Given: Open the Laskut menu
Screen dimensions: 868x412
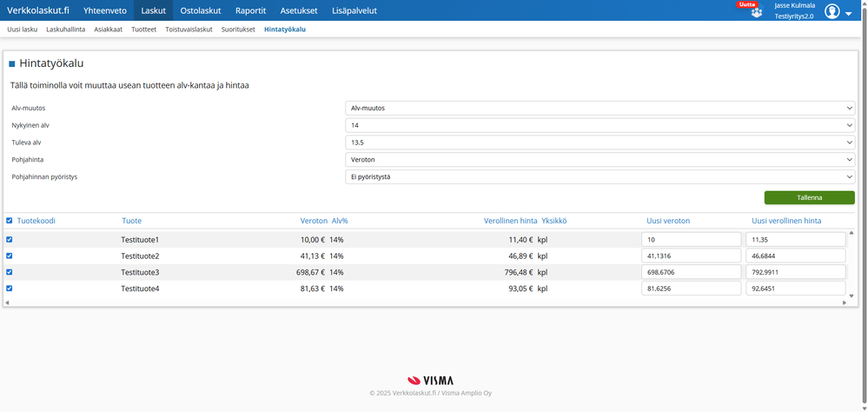Looking at the screenshot, I should click(x=153, y=10).
